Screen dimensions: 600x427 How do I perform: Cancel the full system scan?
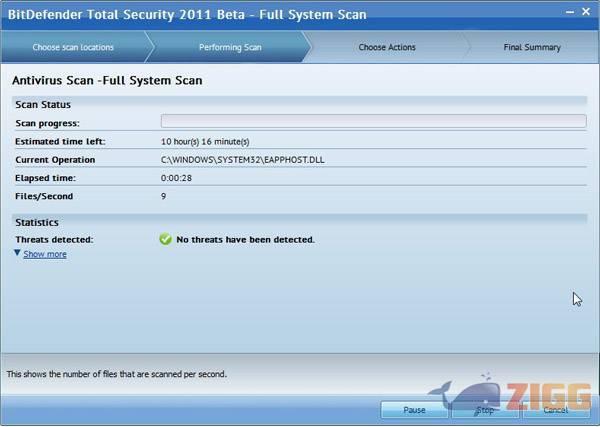[555, 410]
